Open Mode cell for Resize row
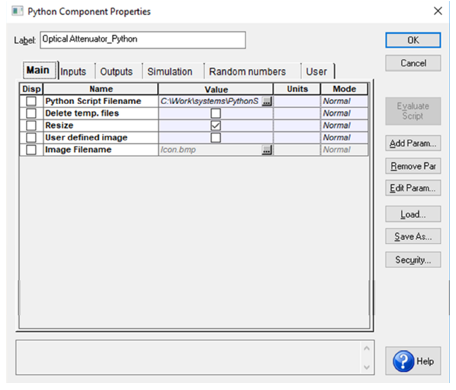The width and height of the screenshot is (456, 390). (x=344, y=126)
